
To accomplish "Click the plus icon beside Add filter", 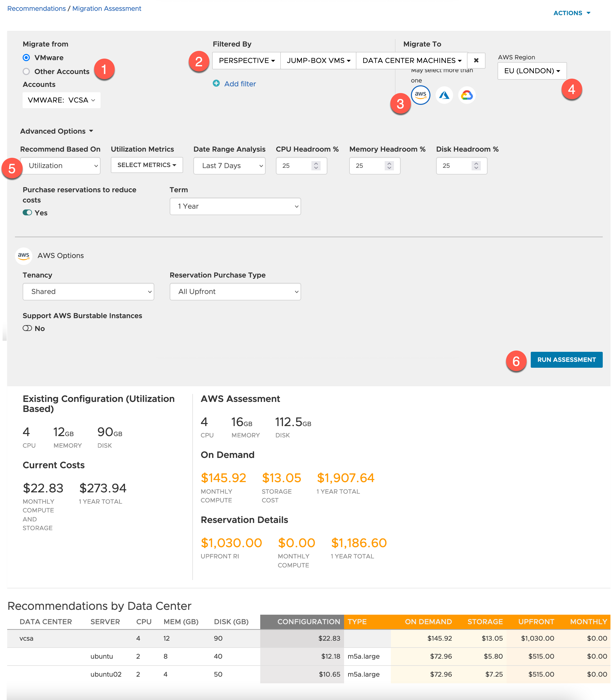I will 216,83.
